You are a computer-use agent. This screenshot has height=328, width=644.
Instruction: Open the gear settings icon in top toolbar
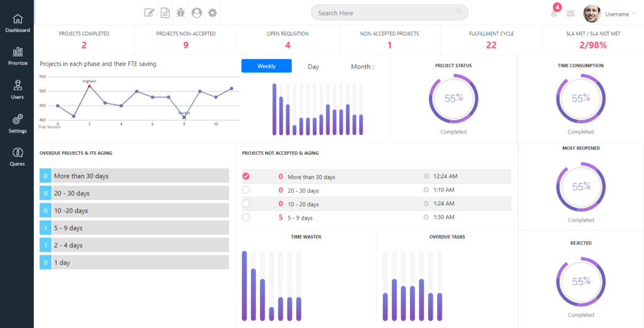213,13
